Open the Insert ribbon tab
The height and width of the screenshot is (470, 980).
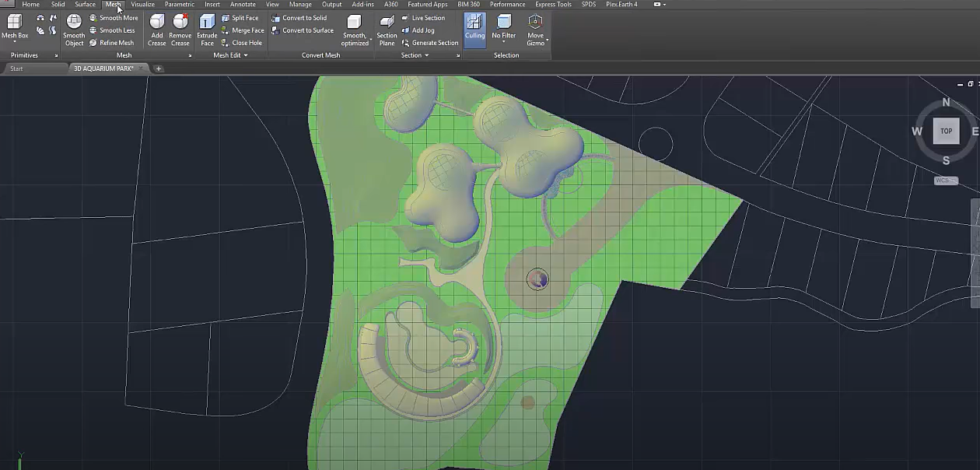[x=212, y=5]
